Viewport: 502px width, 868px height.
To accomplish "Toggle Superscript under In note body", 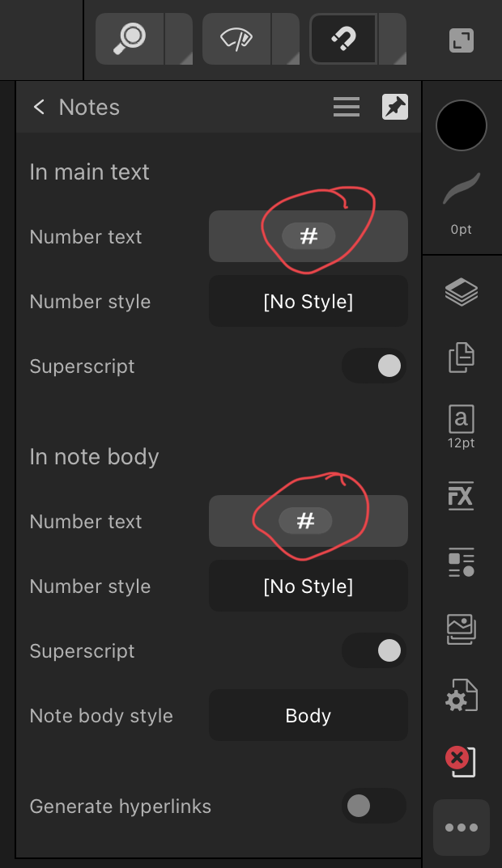I will click(x=374, y=650).
